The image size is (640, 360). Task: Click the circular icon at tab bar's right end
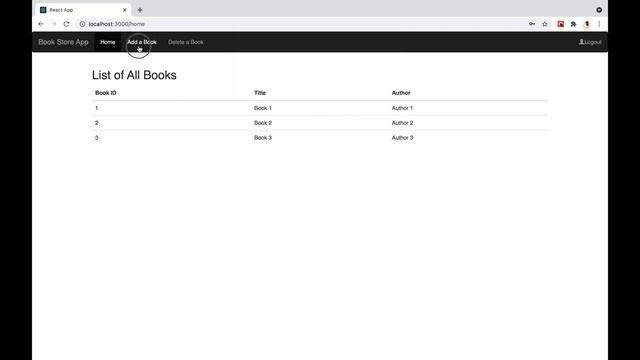(x=599, y=10)
